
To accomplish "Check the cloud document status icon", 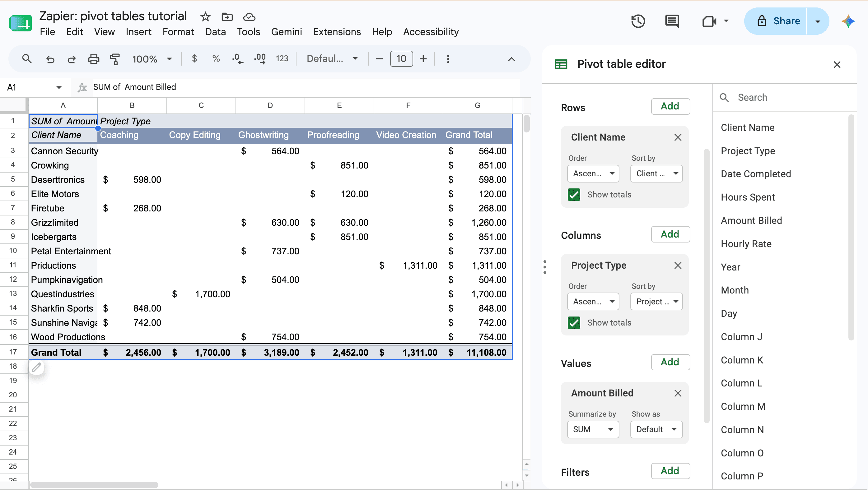I will pyautogui.click(x=249, y=16).
